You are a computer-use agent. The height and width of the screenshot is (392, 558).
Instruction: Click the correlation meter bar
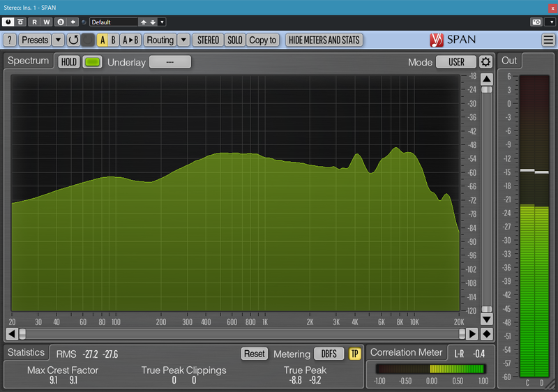[431, 369]
